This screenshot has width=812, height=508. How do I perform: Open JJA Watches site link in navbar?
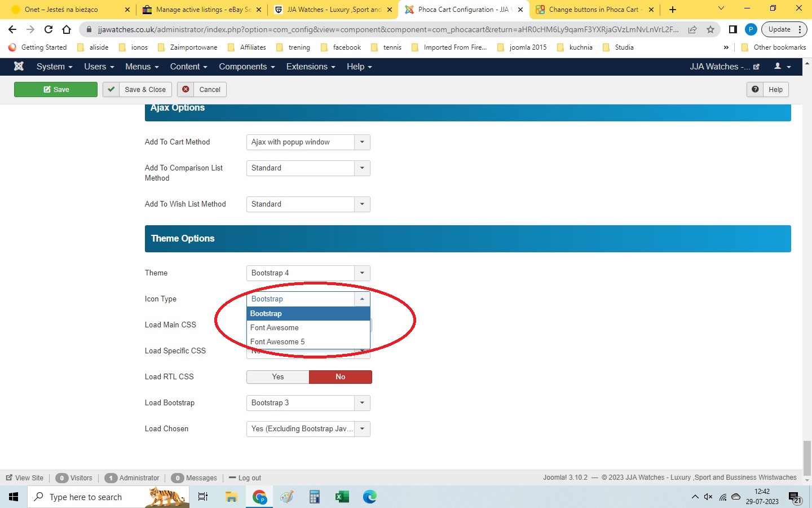(x=725, y=67)
